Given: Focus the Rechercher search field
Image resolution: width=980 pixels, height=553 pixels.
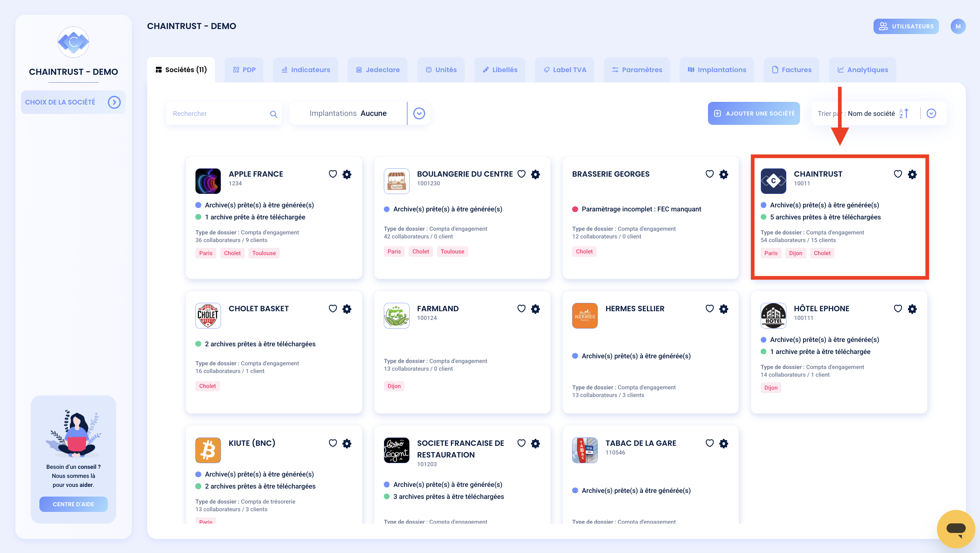Looking at the screenshot, I should 224,114.
